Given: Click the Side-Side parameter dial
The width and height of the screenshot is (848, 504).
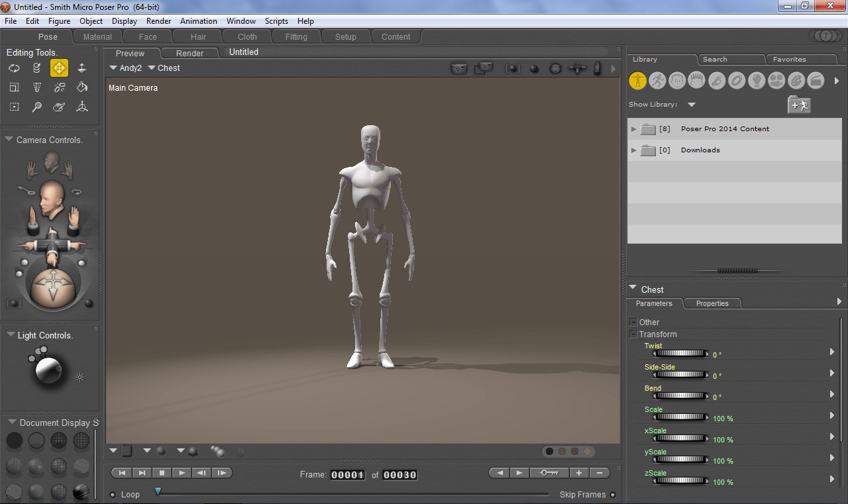Looking at the screenshot, I should [681, 375].
